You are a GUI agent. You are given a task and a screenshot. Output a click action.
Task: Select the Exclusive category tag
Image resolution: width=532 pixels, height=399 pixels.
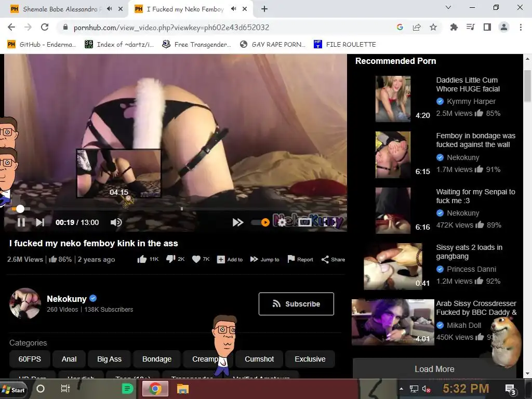point(310,359)
